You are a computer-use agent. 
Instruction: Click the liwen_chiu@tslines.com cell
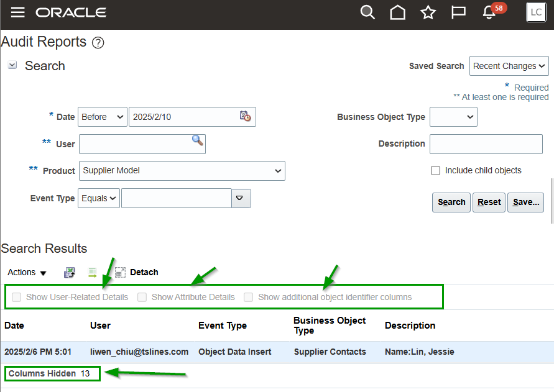tap(139, 352)
